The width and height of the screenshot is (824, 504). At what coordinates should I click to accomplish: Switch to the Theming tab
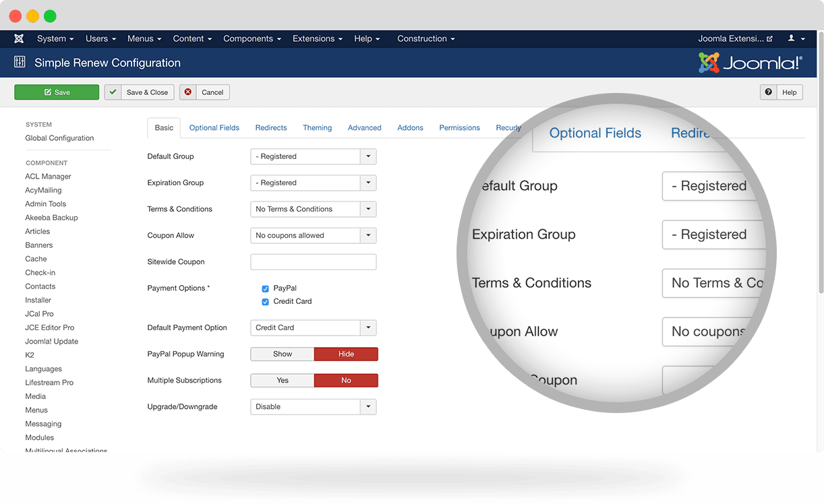pos(317,128)
